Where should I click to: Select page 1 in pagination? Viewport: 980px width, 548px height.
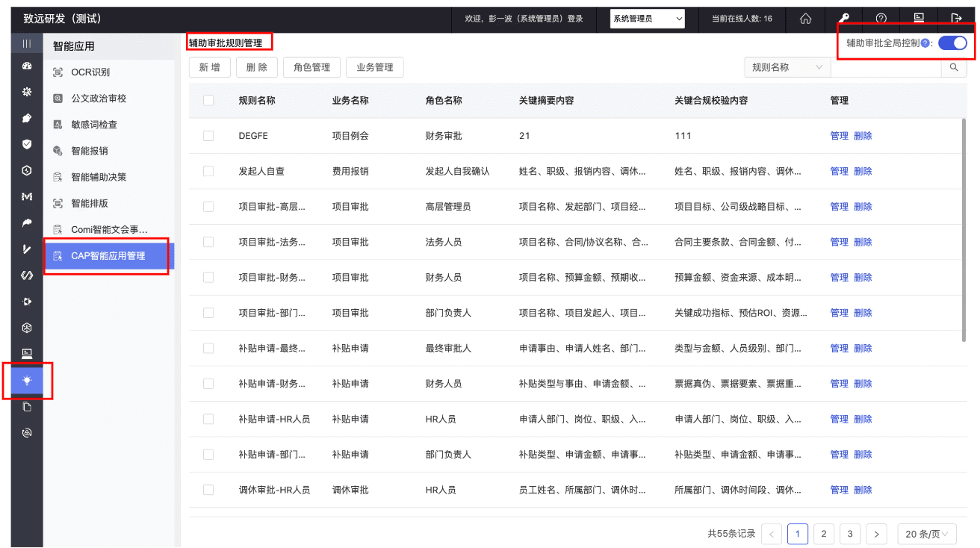pyautogui.click(x=798, y=534)
